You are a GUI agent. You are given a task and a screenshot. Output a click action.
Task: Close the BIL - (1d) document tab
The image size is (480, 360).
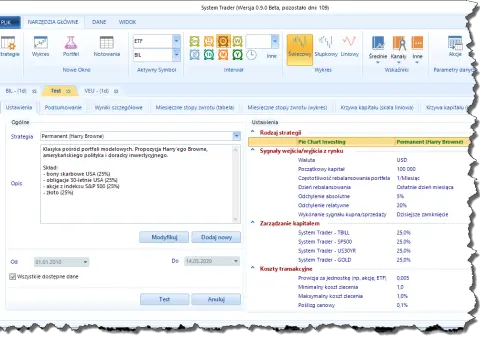click(34, 91)
